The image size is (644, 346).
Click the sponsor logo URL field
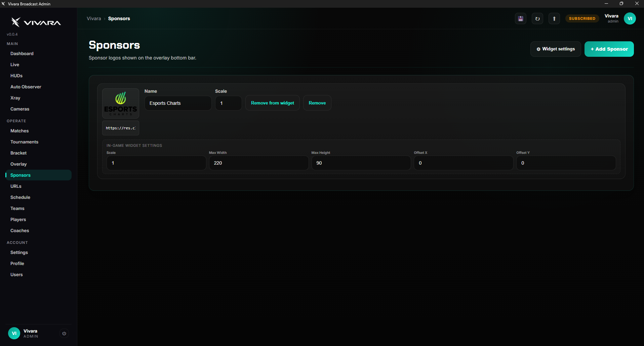click(121, 128)
